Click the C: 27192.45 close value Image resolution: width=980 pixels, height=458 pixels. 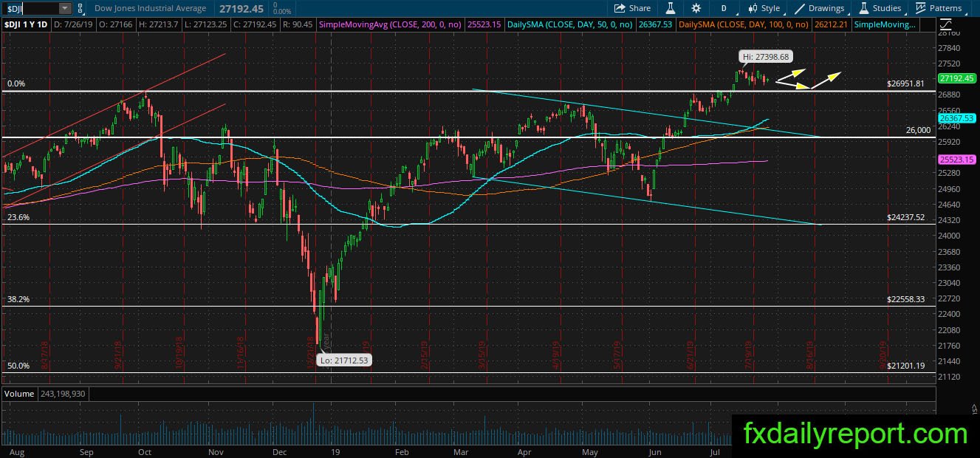[256, 24]
